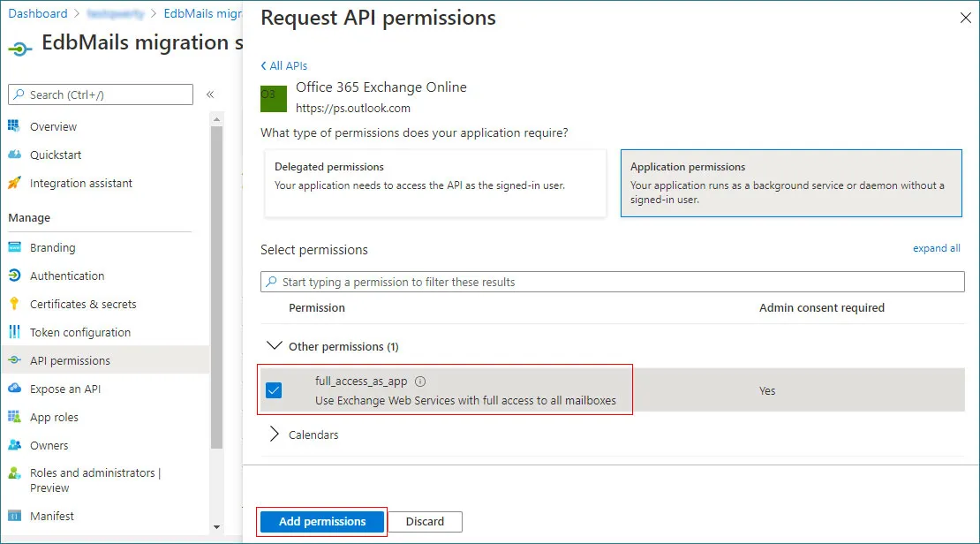Click the full_access_as_app permission name

tap(360, 381)
